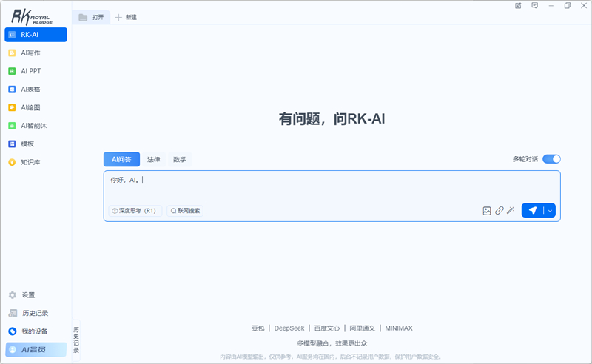
Task: Enable 深度思考 (R1) mode
Action: [135, 211]
